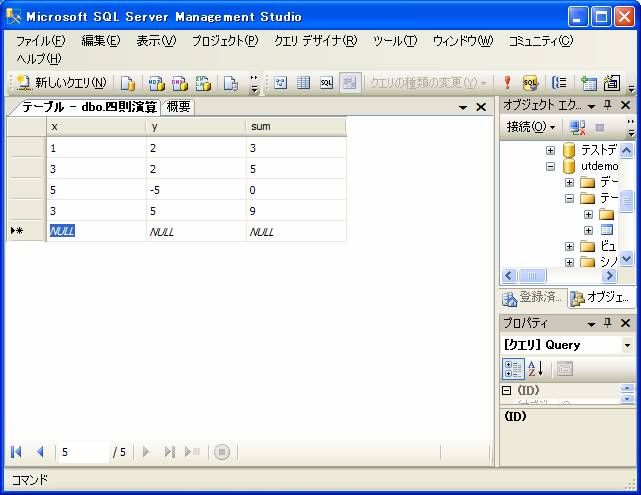Click the New Query (新しいクエリ) button
This screenshot has height=495, width=641.
61,83
